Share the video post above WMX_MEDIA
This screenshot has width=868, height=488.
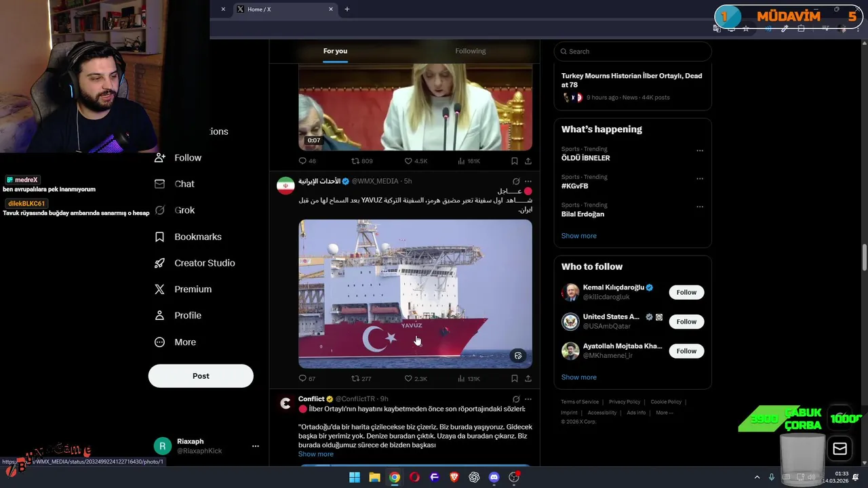528,161
